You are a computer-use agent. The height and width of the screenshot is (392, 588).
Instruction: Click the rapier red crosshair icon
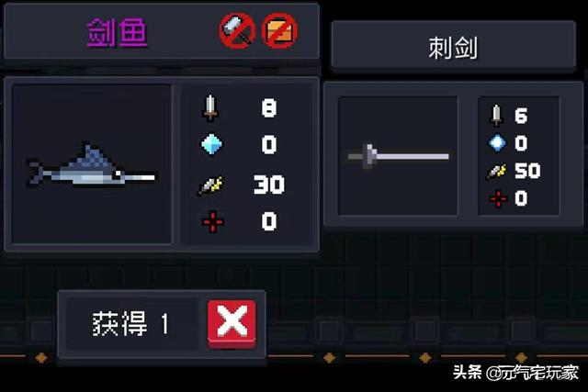(x=498, y=198)
